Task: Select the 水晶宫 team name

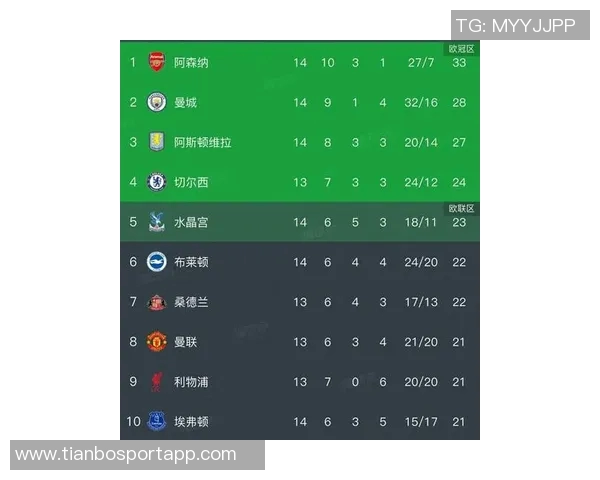Action: click(x=191, y=222)
